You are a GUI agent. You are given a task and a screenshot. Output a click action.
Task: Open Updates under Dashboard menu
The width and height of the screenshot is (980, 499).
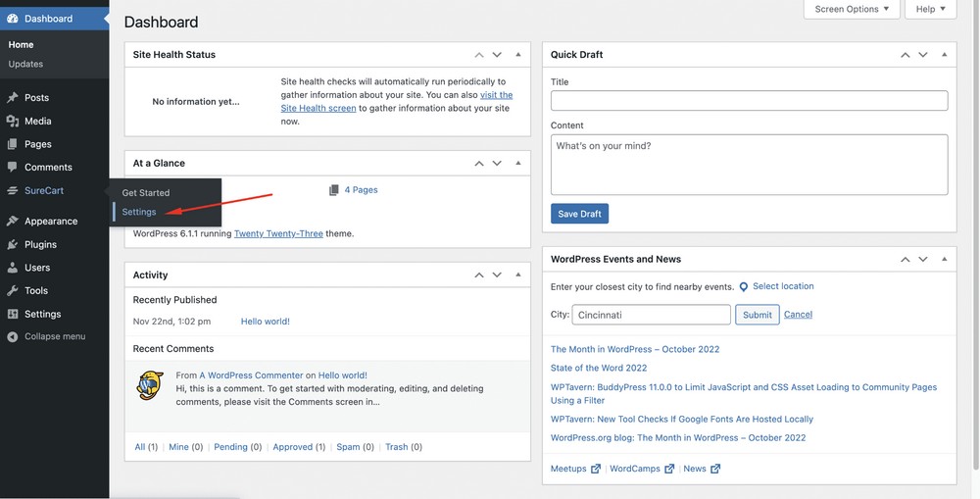25,64
